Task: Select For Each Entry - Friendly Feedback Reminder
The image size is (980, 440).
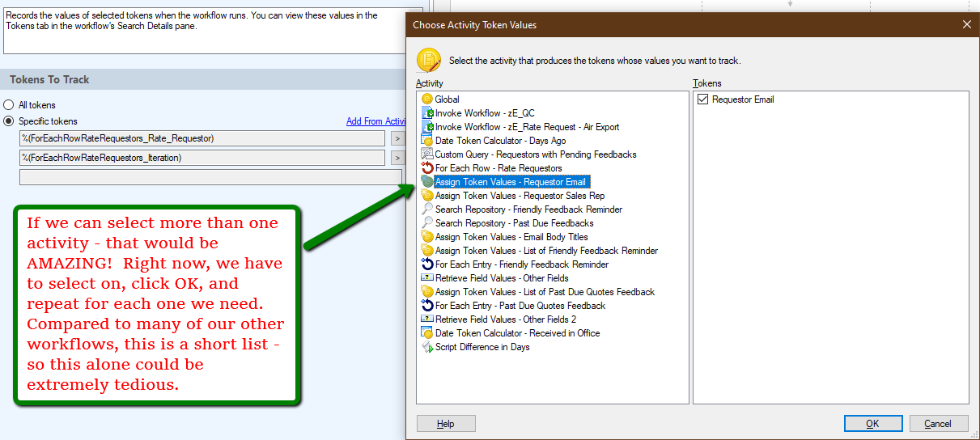Action: (x=521, y=264)
